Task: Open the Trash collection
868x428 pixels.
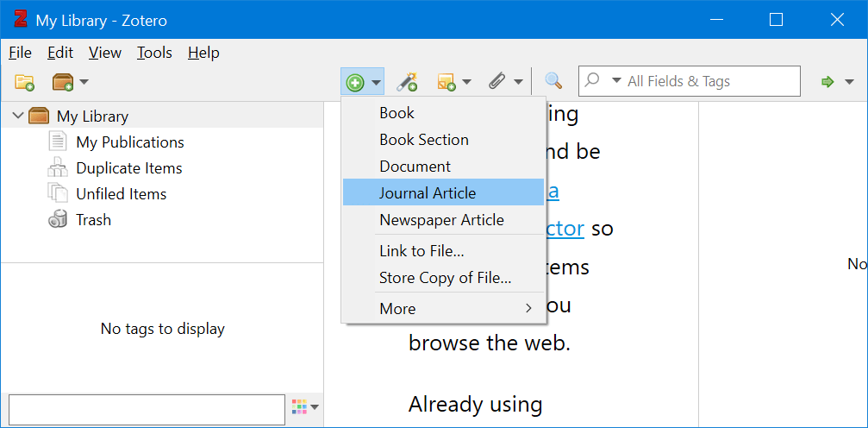Action: 94,220
